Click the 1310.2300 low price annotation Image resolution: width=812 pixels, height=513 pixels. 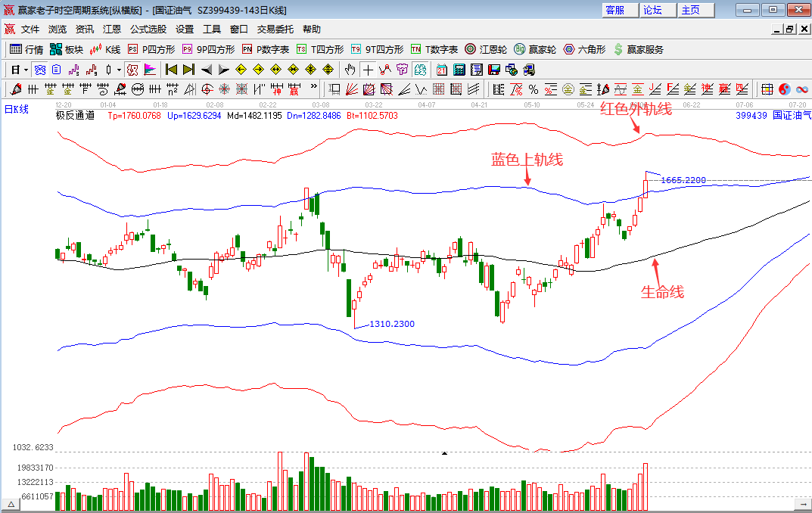(x=392, y=324)
